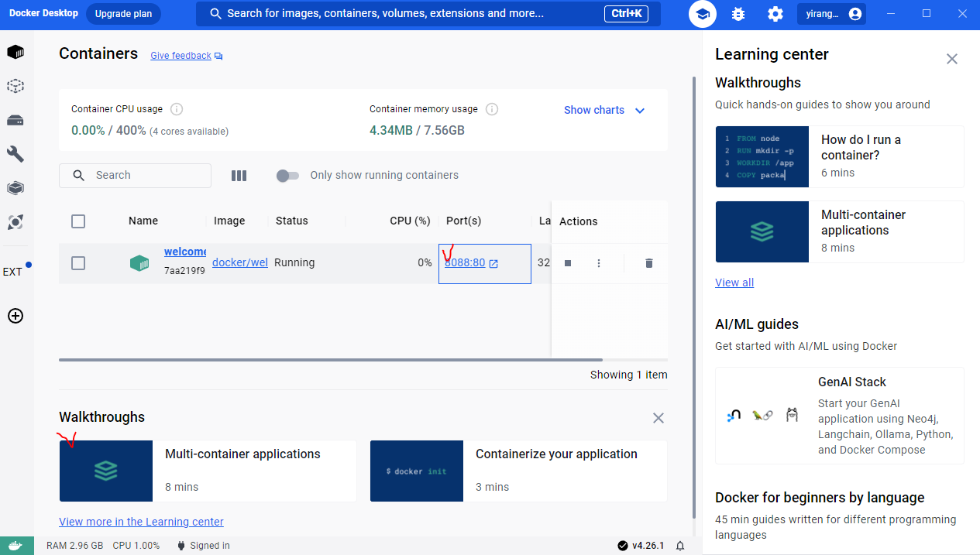Sort by the Image column header

point(229,221)
